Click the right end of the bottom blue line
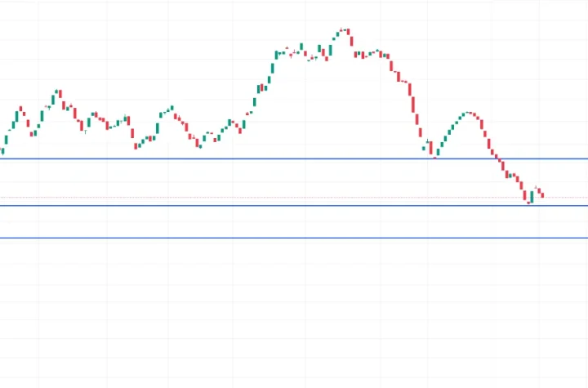The image size is (588, 388). (584, 238)
